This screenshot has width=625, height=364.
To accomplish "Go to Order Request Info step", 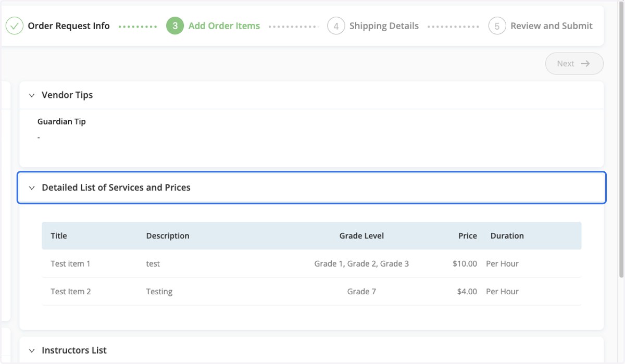I will point(69,26).
